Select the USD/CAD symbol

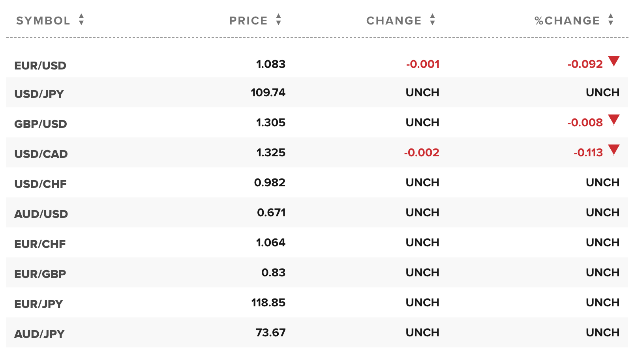pos(41,154)
